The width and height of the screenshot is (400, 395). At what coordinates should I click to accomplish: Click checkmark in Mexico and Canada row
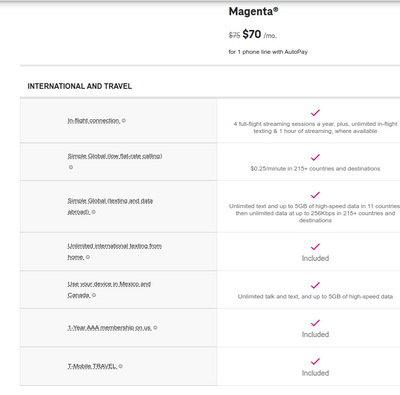[x=315, y=285]
